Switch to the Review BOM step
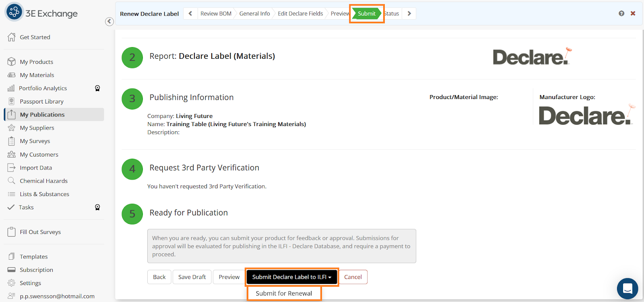Screen dimensions: 644x302 pos(216,13)
